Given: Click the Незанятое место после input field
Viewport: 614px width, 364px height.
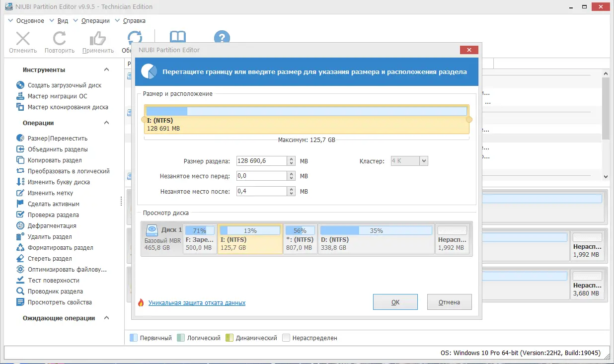Looking at the screenshot, I should (262, 191).
